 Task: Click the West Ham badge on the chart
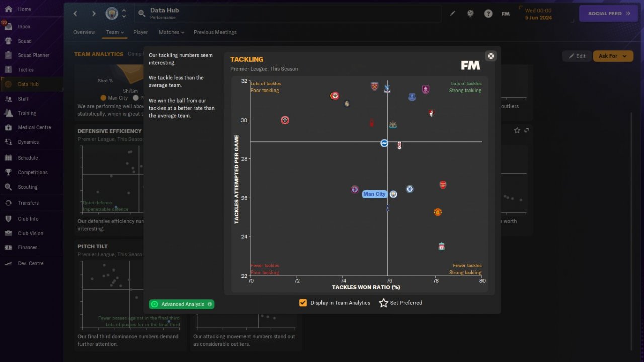374,86
